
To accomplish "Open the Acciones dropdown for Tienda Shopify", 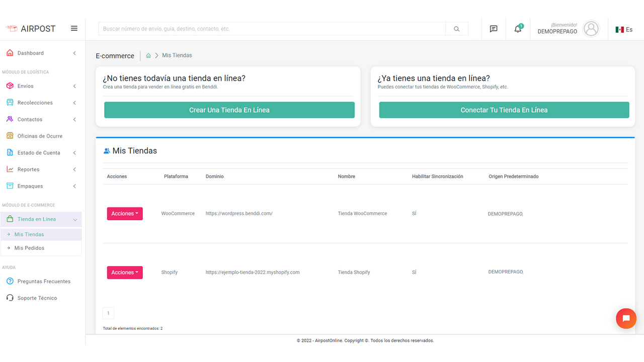I will pyautogui.click(x=125, y=272).
